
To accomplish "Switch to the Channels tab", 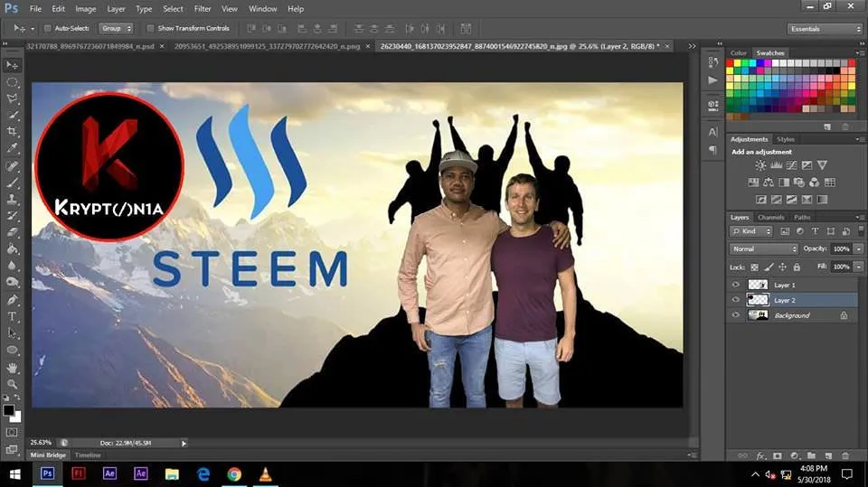I will pyautogui.click(x=770, y=218).
